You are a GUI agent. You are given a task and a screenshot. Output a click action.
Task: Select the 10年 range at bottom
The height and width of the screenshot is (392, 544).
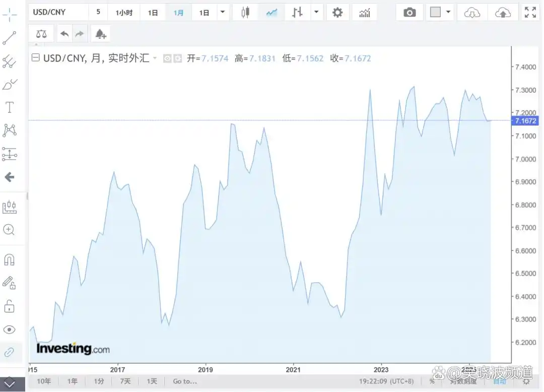pyautogui.click(x=44, y=381)
